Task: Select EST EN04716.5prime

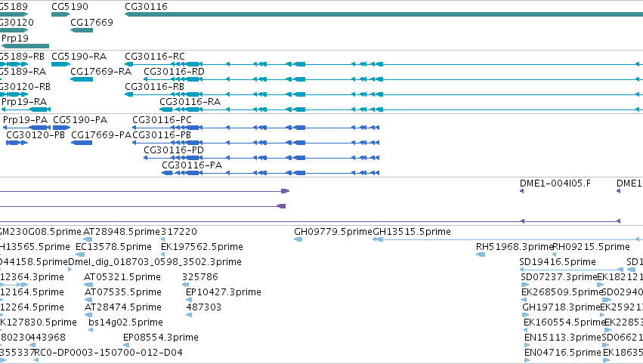Action: click(x=563, y=353)
